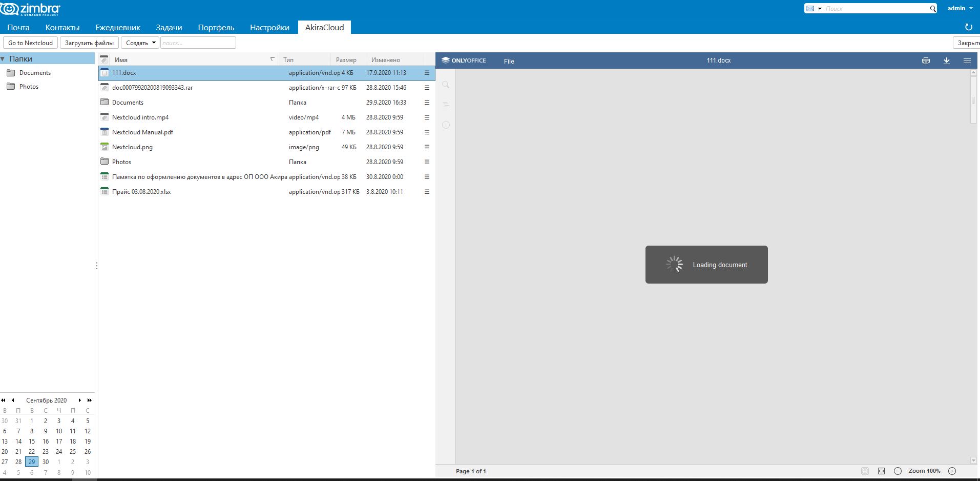
Task: Download 111.docx via the download icon
Action: (x=946, y=61)
